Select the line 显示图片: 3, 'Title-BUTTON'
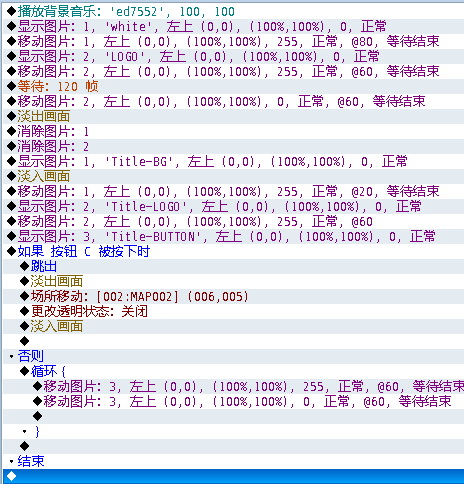 (233, 237)
